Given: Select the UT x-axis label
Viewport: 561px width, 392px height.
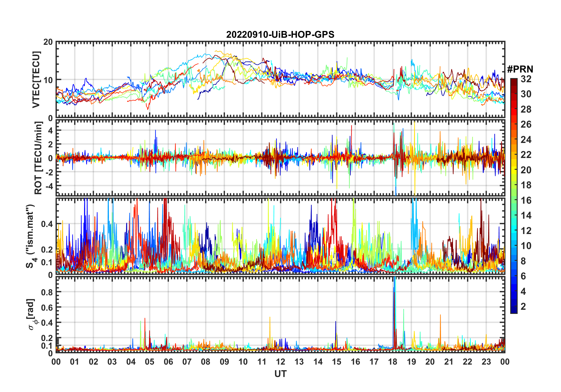Looking at the screenshot, I should [x=280, y=374].
